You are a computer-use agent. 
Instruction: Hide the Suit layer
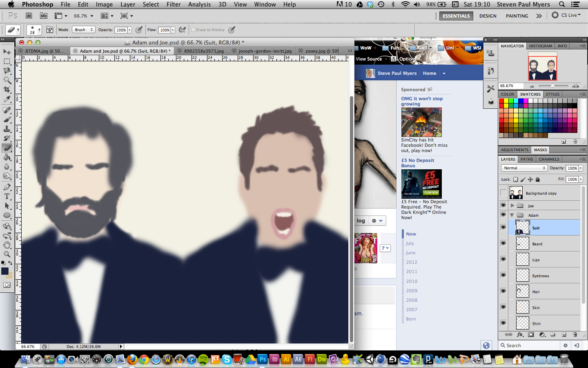pos(503,227)
